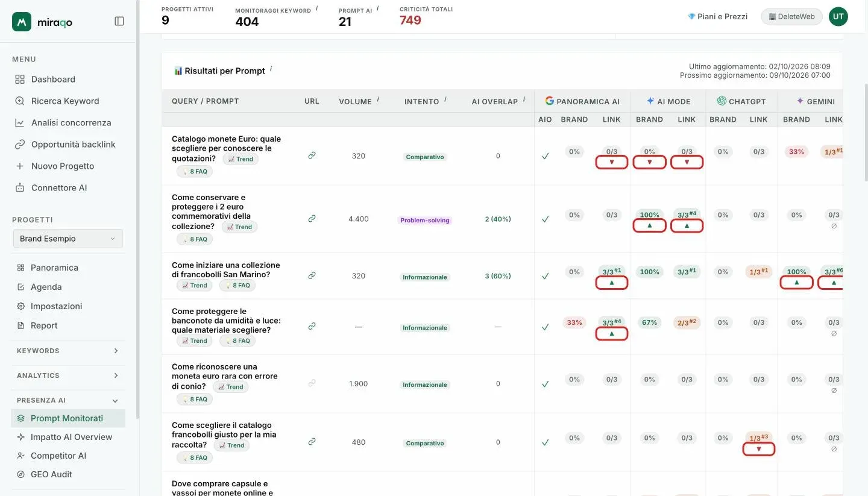Show info for the Volume column

click(378, 99)
